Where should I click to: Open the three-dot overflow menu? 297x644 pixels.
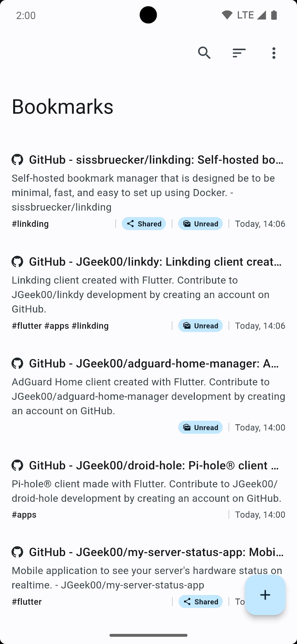click(274, 53)
